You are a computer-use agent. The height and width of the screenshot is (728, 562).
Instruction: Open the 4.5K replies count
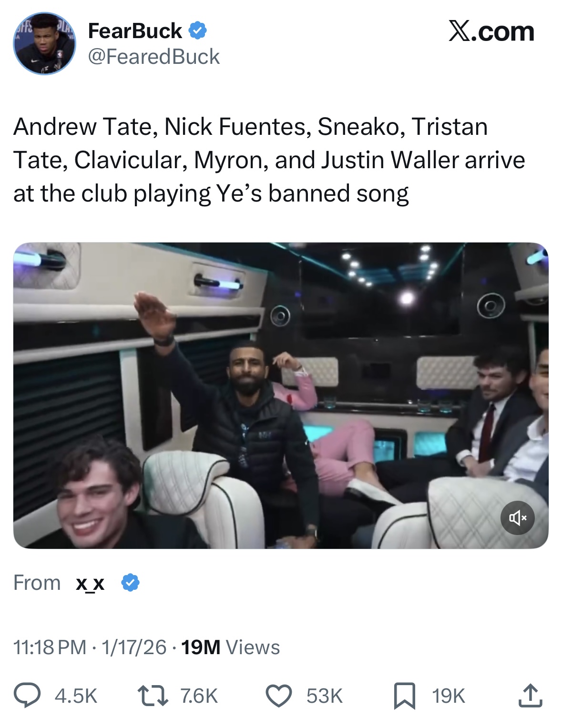[x=76, y=696]
